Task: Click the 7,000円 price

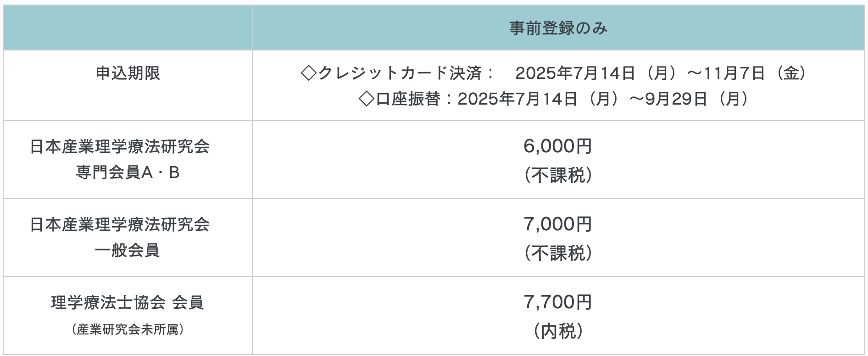Action: (558, 224)
